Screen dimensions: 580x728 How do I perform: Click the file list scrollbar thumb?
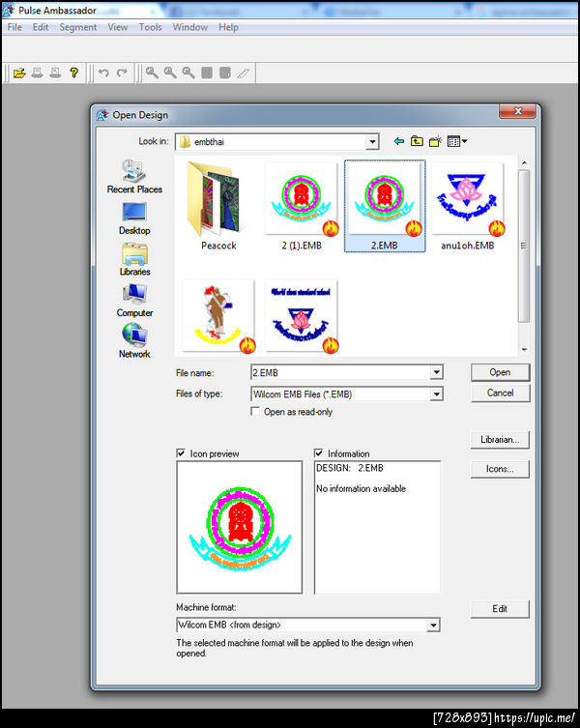524,246
